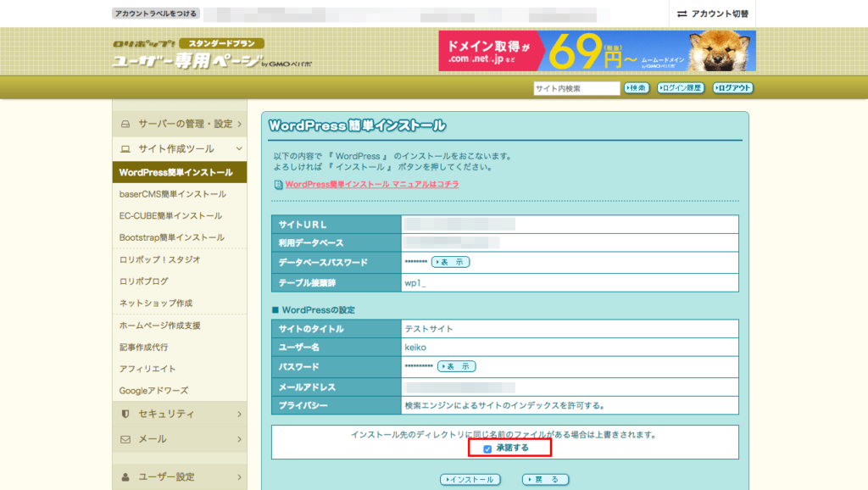
Task: Click the スタンダードプラン badge
Action: click(x=221, y=43)
